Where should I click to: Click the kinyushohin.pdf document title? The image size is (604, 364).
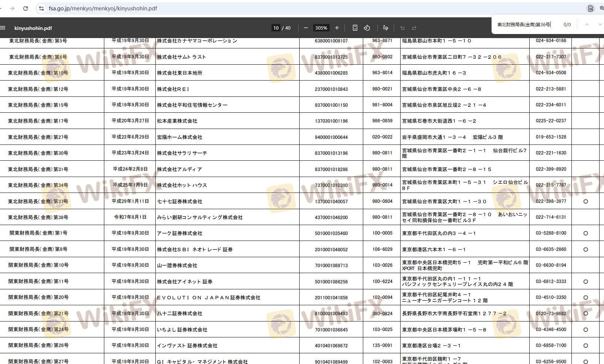tap(33, 28)
